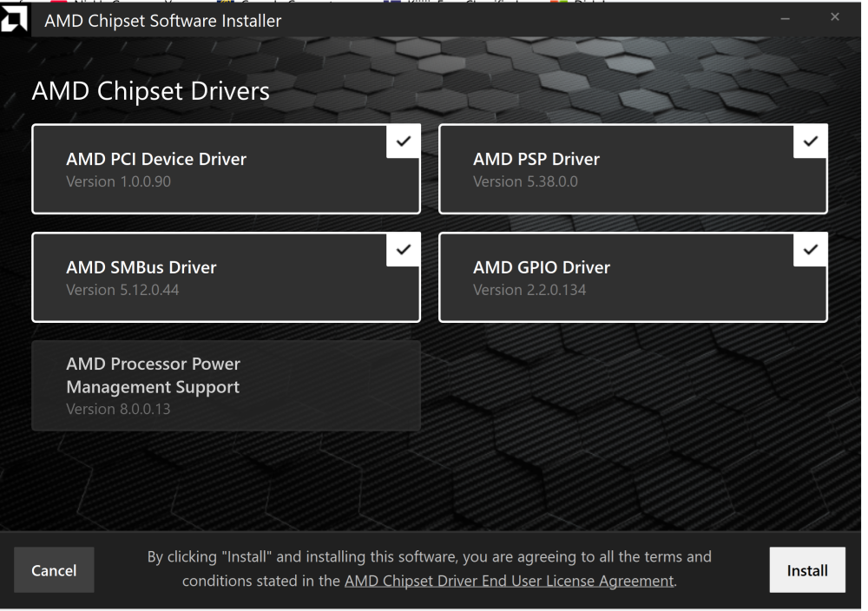This screenshot has height=611, width=868.
Task: Click the Version 2.2.0.134 label
Action: click(x=529, y=290)
